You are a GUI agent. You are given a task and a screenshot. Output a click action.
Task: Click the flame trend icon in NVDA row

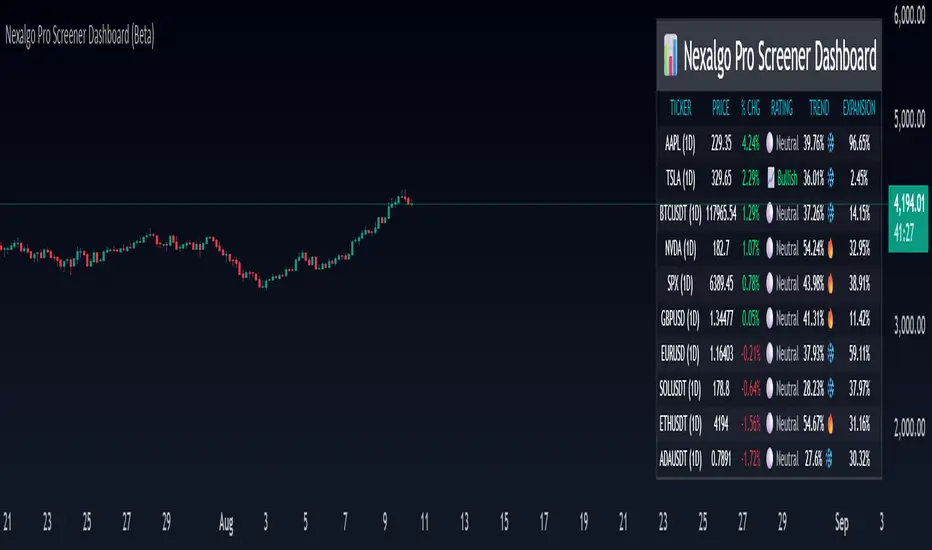[x=830, y=248]
